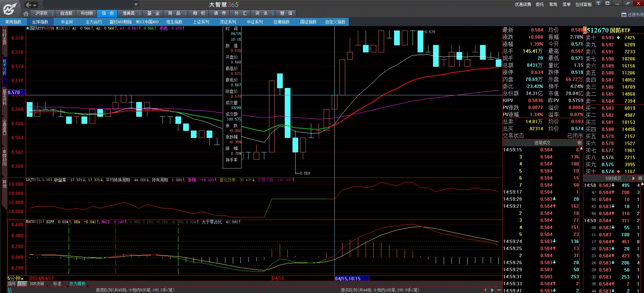
Task: Click the 存为模板 save template link
Action: (x=77, y=284)
